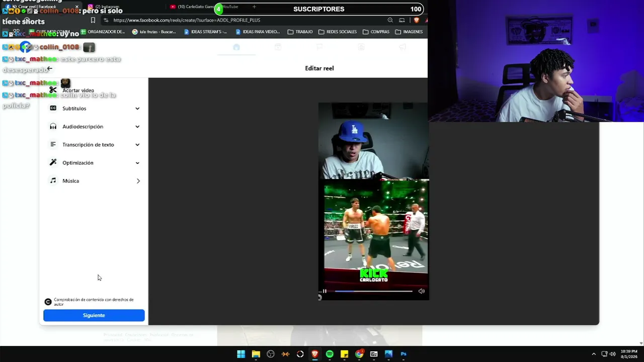The height and width of the screenshot is (362, 644).
Task: Open the IDEAS PARA VIDEO bookmark
Action: [258, 32]
